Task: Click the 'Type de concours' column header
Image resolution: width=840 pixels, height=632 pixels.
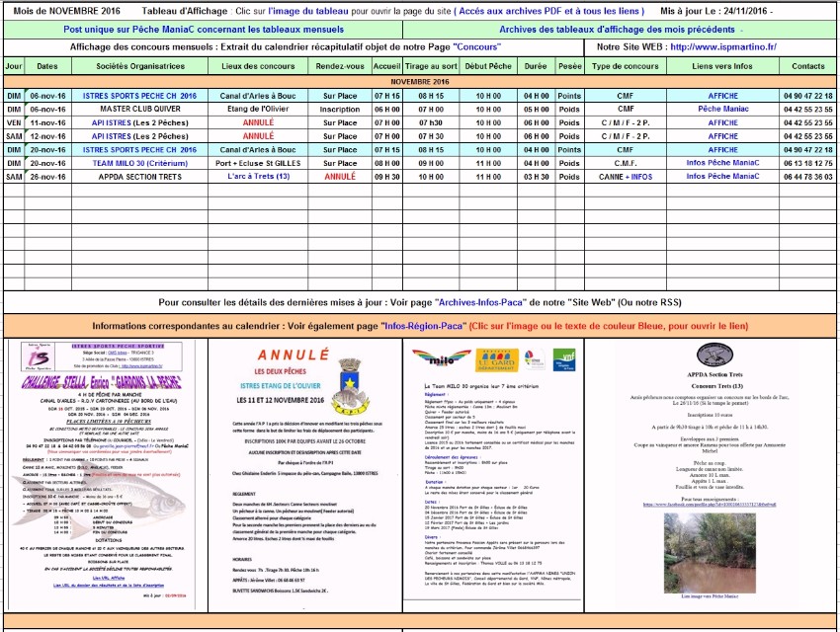Action: (626, 66)
